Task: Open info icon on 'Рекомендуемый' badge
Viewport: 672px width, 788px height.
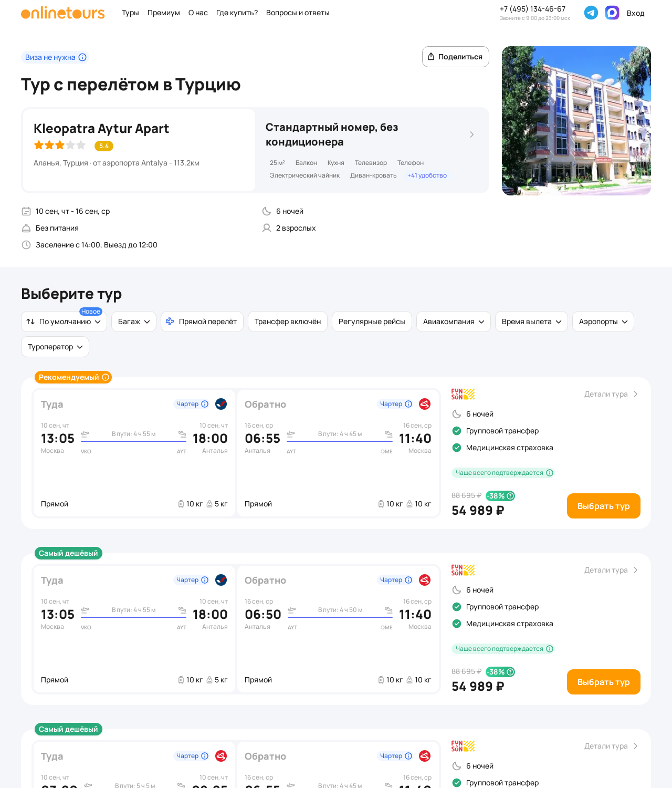Action: click(106, 377)
